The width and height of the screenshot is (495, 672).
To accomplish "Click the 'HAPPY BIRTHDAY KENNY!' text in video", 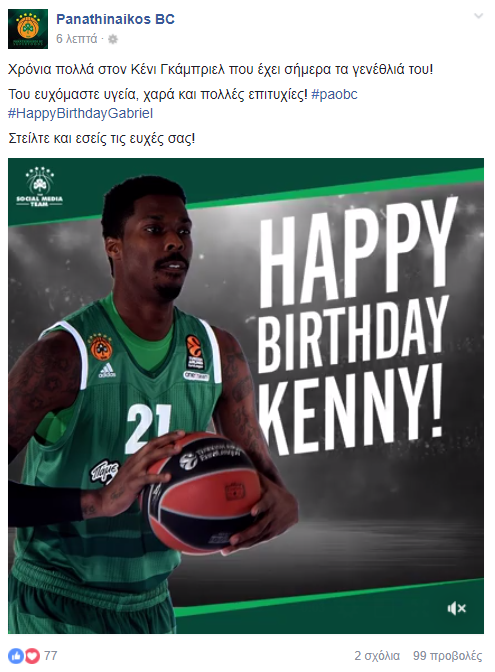I will coord(354,327).
